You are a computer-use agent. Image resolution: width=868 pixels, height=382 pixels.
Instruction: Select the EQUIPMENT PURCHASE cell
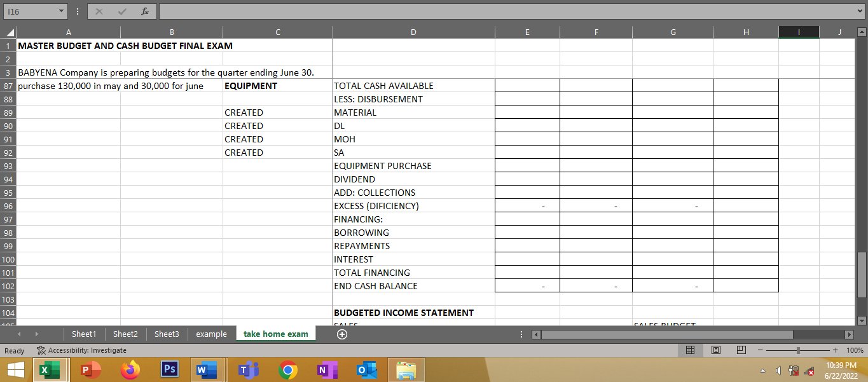pos(413,166)
